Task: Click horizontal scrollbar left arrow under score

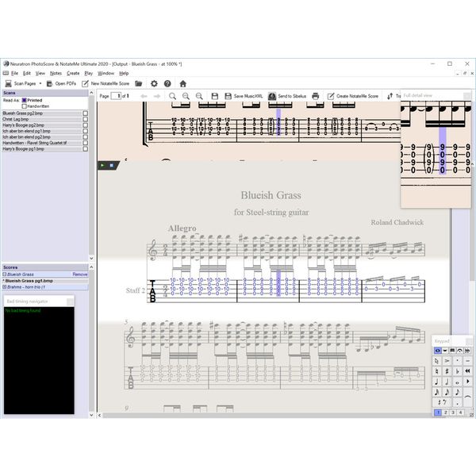Action: (99, 415)
